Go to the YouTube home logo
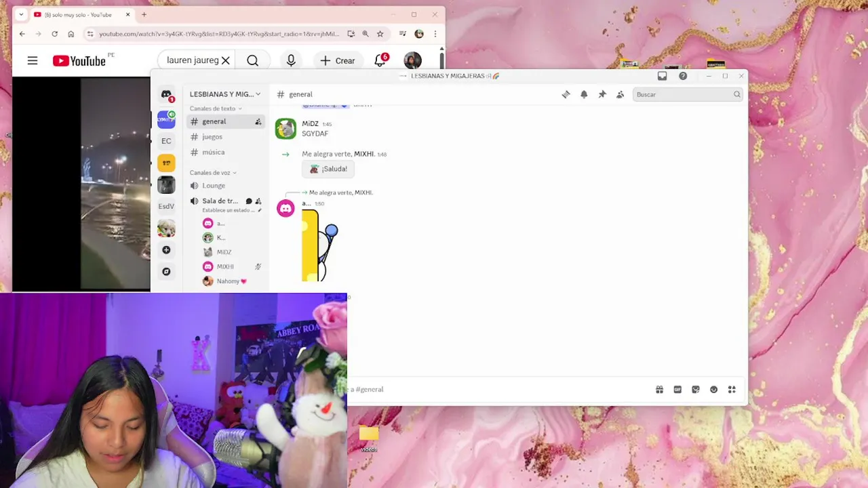868x488 pixels. (x=79, y=61)
